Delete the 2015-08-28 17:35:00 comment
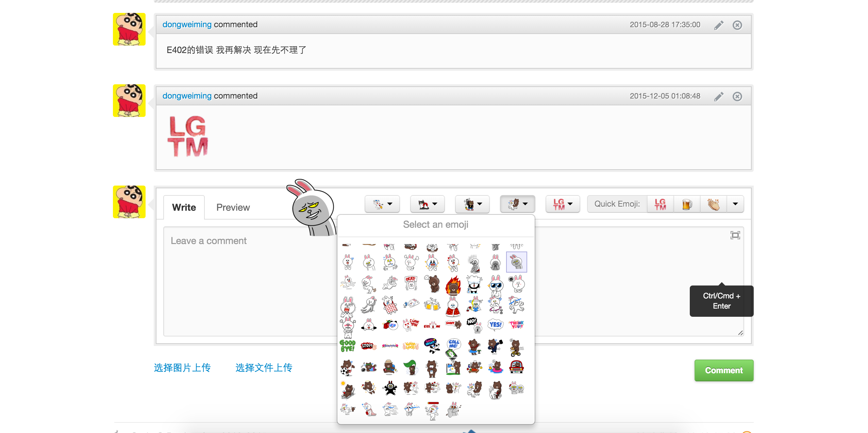The height and width of the screenshot is (433, 868). click(737, 25)
